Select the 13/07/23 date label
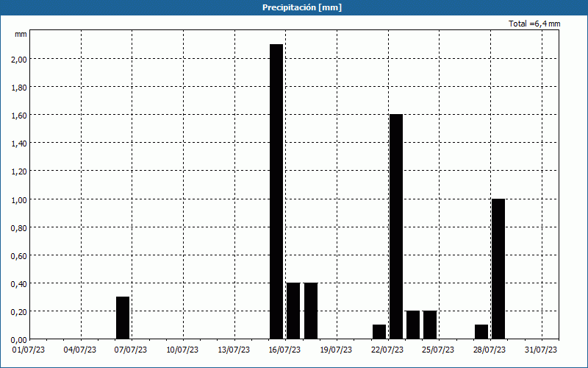 pos(234,350)
